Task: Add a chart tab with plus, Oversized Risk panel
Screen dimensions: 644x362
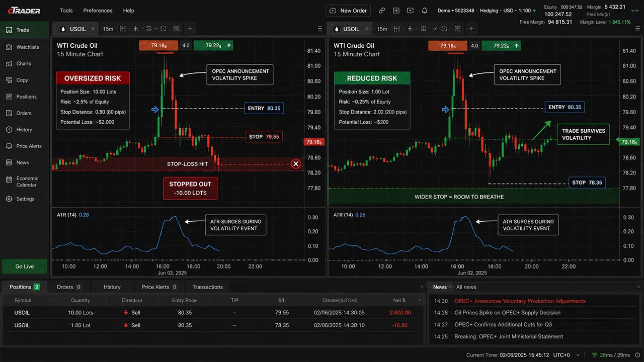Action: [x=190, y=29]
